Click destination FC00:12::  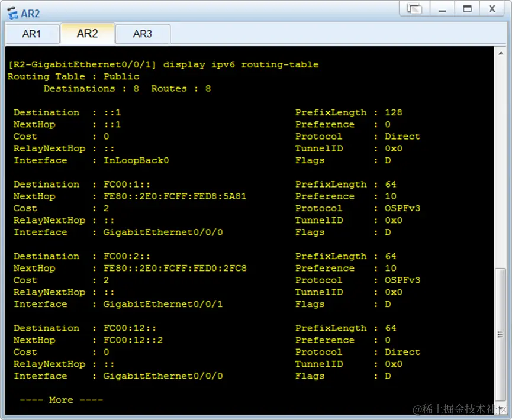click(130, 328)
